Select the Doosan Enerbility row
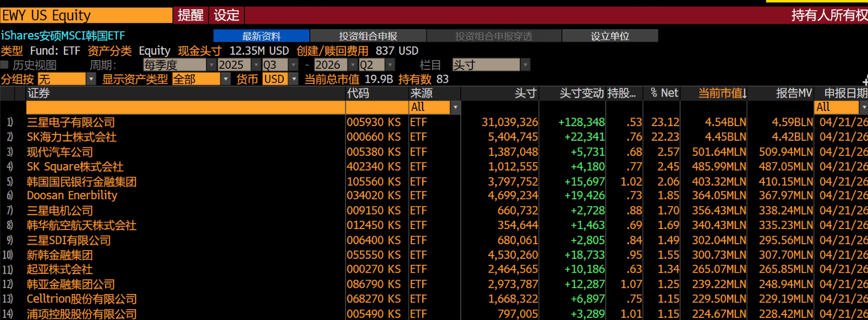The width and height of the screenshot is (868, 320). (433, 195)
